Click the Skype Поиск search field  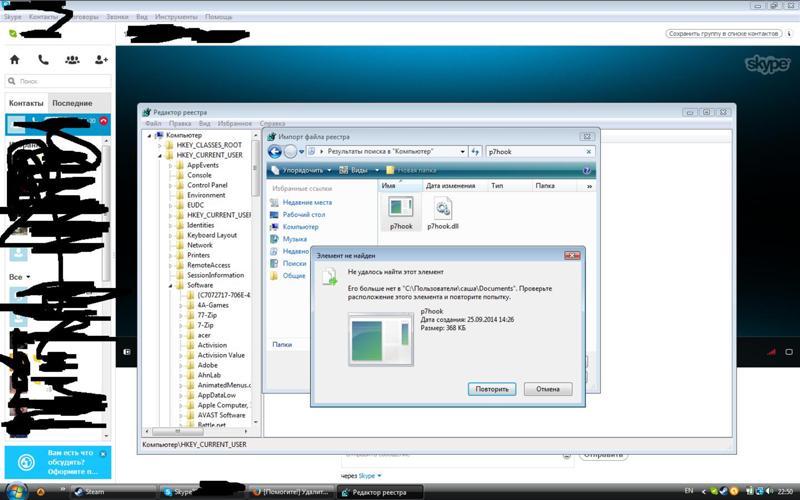60,82
